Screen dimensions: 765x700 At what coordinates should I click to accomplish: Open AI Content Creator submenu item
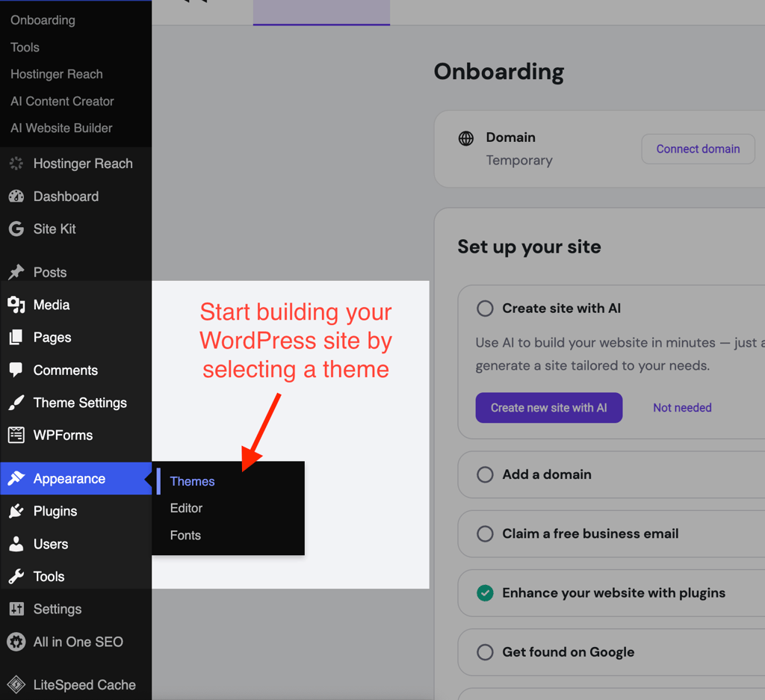(x=62, y=101)
